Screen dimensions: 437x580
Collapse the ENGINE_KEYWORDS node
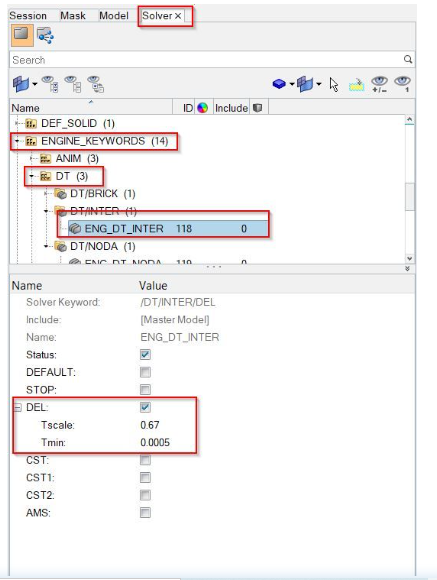(17, 141)
